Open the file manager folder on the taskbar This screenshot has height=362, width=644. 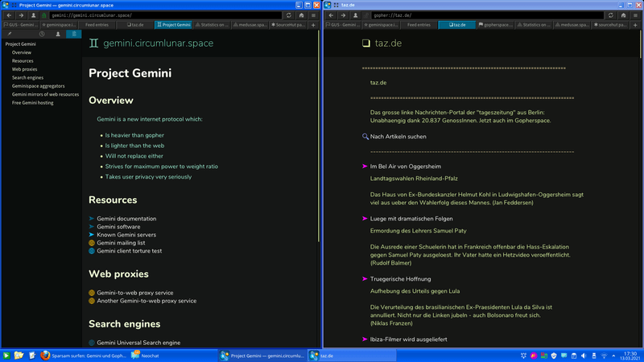pos(19,356)
